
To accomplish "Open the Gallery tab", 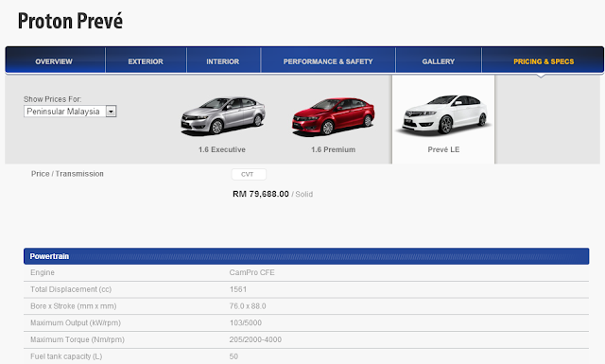I will [439, 61].
